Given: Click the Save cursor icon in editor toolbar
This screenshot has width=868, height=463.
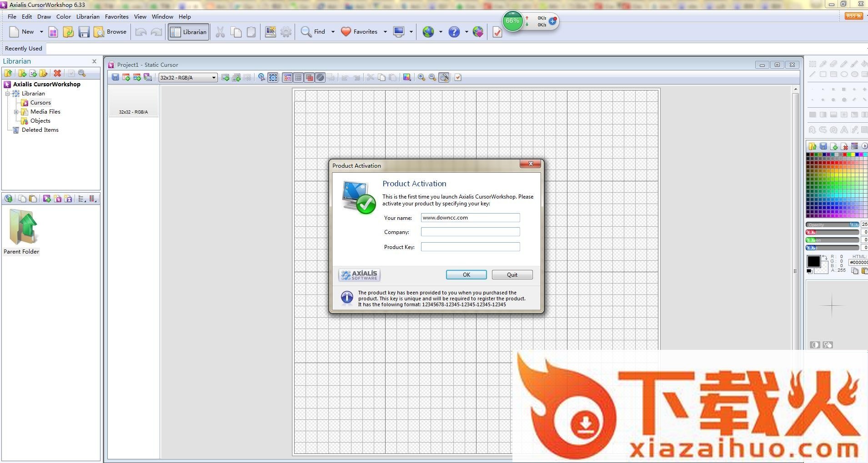Looking at the screenshot, I should click(x=115, y=78).
